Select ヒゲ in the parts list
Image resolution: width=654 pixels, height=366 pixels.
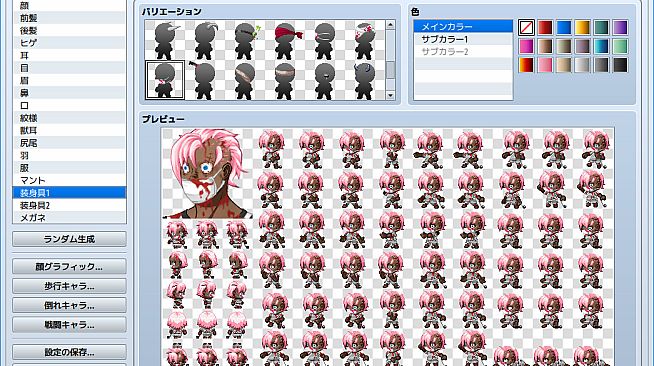69,43
